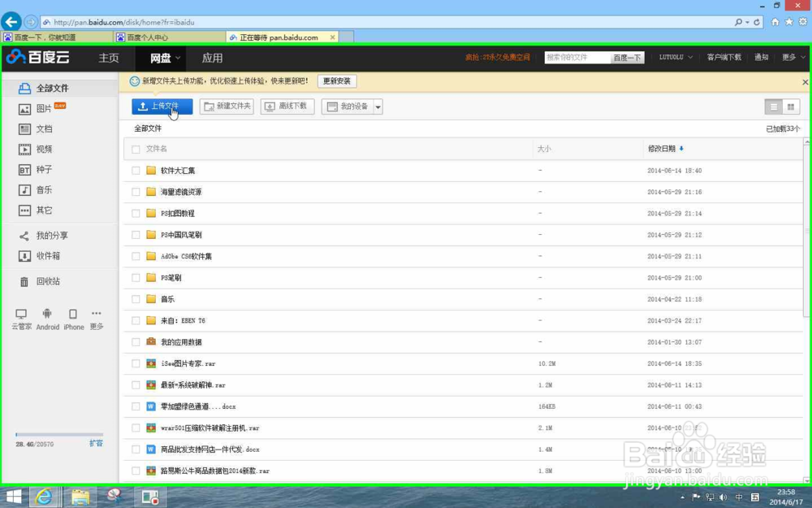This screenshot has width=812, height=508.
Task: Check the box for 软件大汇集 folder
Action: pos(136,171)
